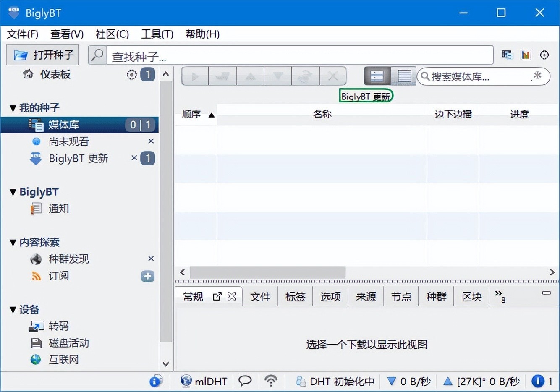The height and width of the screenshot is (392, 560).
Task: Pop out the 常规 tab with the arrow icon
Action: pyautogui.click(x=217, y=296)
